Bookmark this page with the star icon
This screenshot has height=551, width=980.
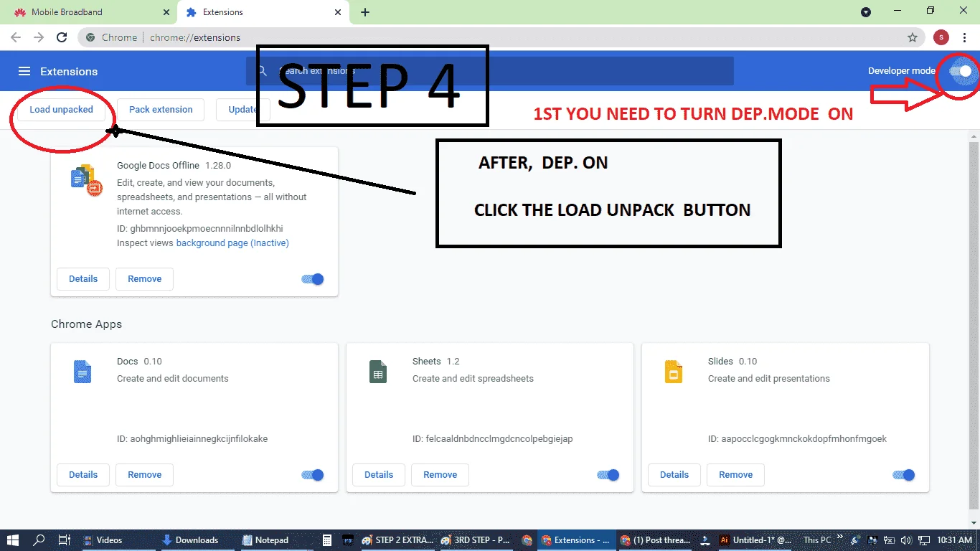[x=913, y=37]
